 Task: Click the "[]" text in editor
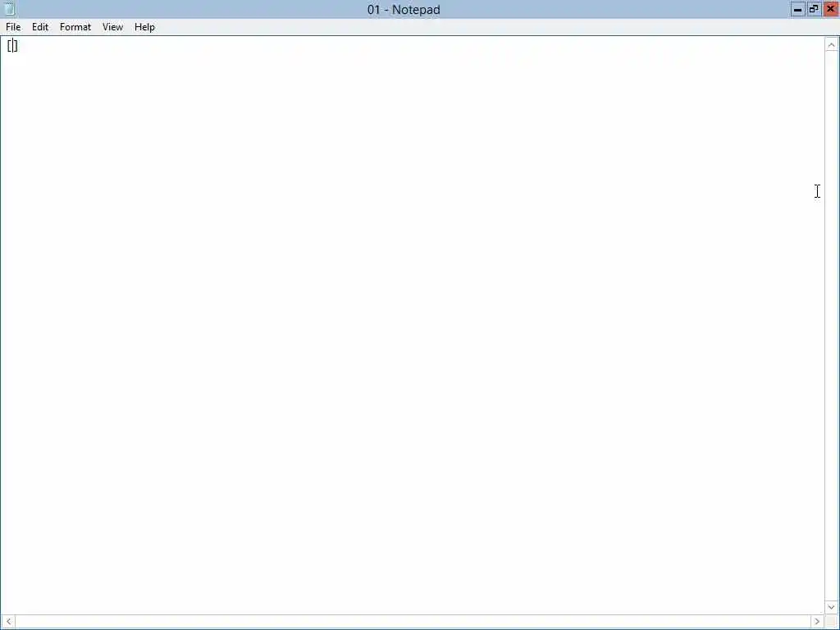(12, 46)
